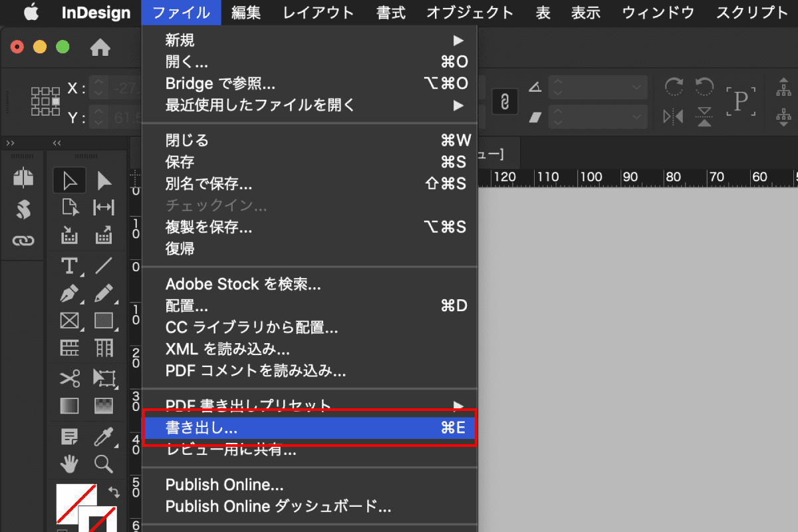Image resolution: width=798 pixels, height=532 pixels.
Task: Click the X value stepper arrows
Action: point(98,87)
